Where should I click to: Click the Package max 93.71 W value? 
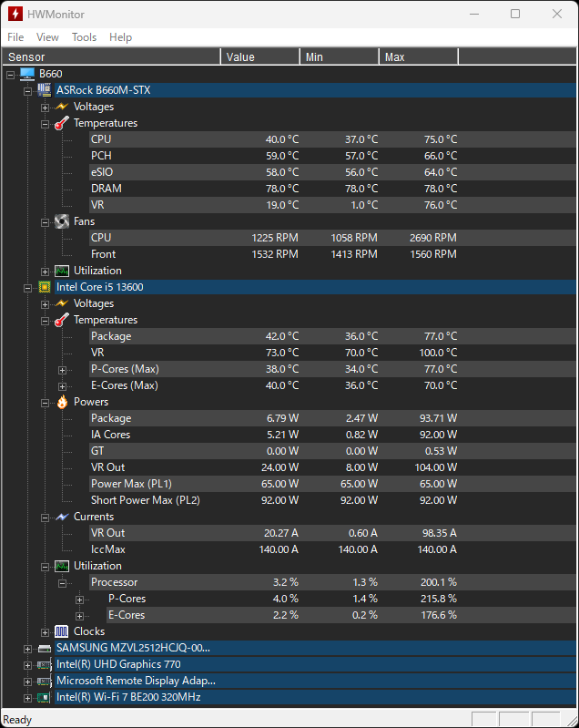click(439, 418)
